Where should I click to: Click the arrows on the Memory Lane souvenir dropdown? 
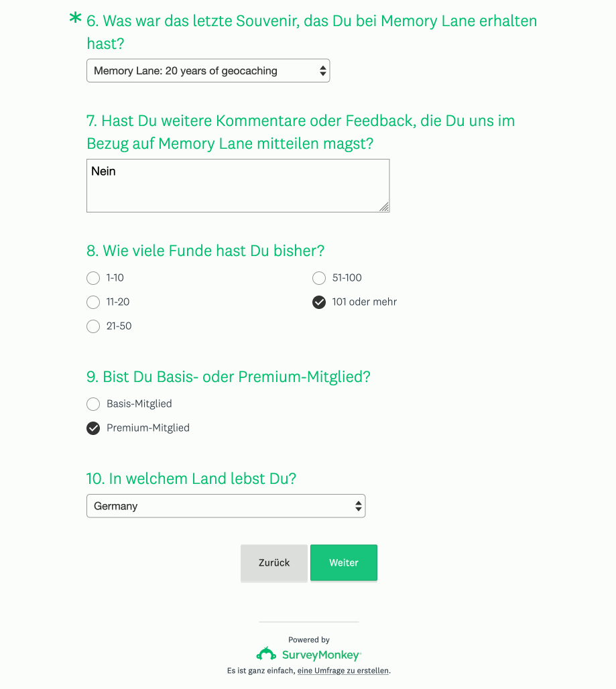pyautogui.click(x=323, y=71)
